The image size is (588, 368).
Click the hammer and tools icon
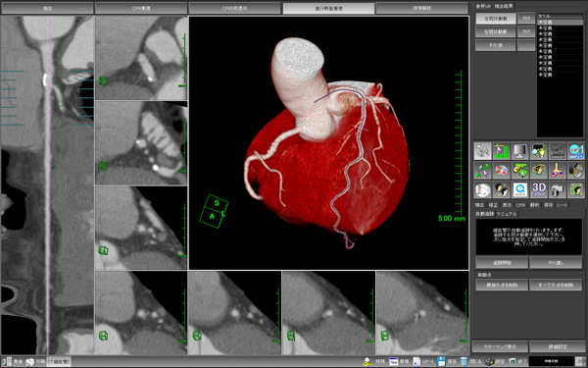[576, 171]
